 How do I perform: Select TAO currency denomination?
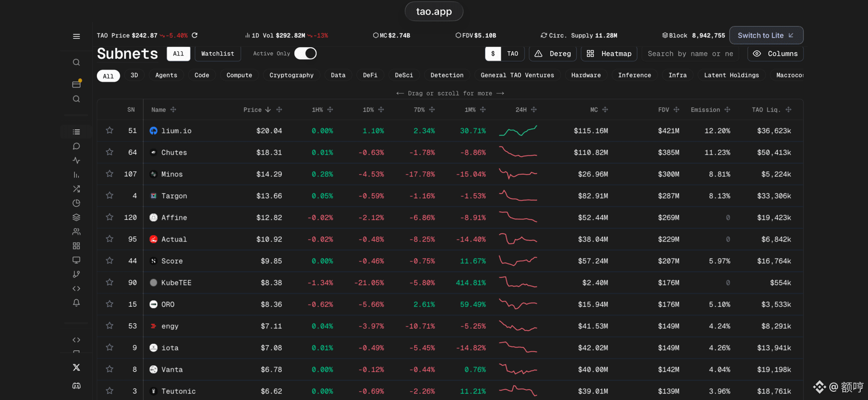click(512, 54)
